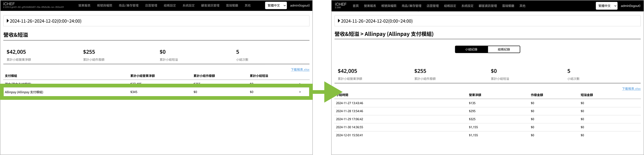
Task: Switch to the 小結紀錄 toggle
Action: [x=471, y=49]
